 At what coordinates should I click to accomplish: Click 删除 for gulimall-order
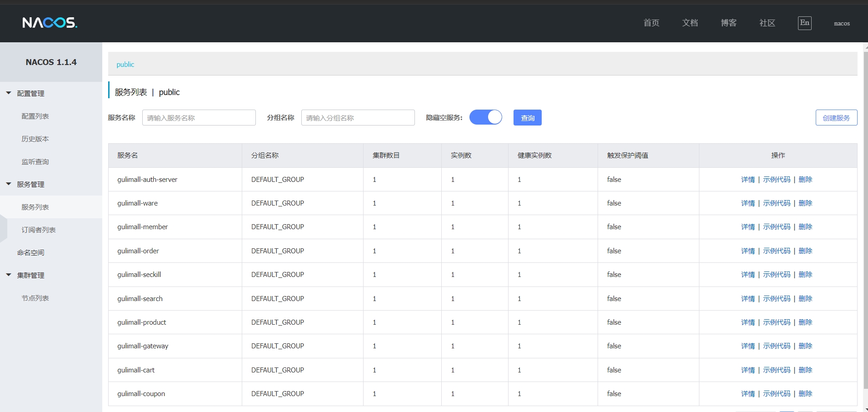[x=805, y=251]
